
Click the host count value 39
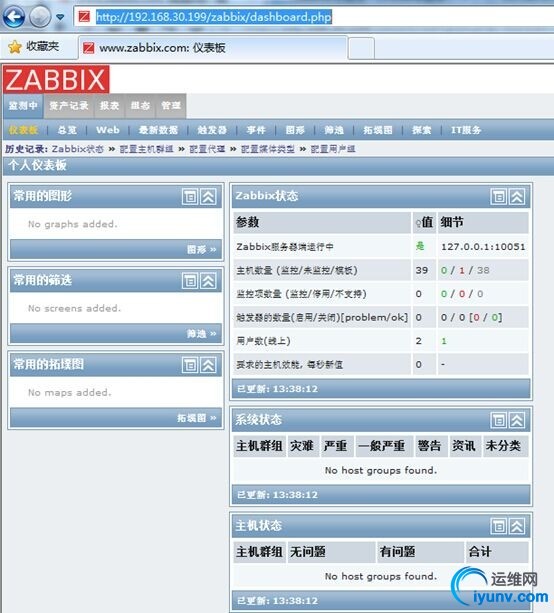point(422,270)
